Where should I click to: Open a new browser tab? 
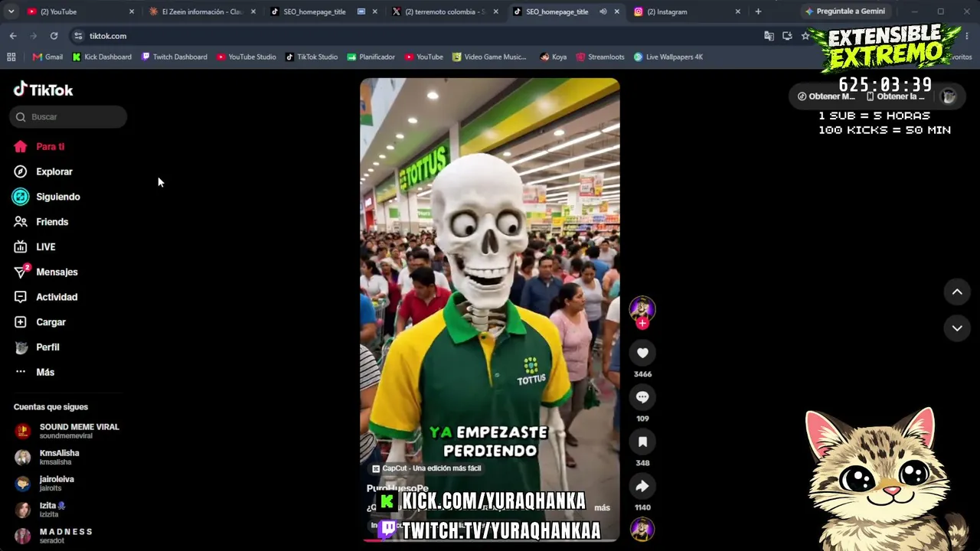[758, 11]
